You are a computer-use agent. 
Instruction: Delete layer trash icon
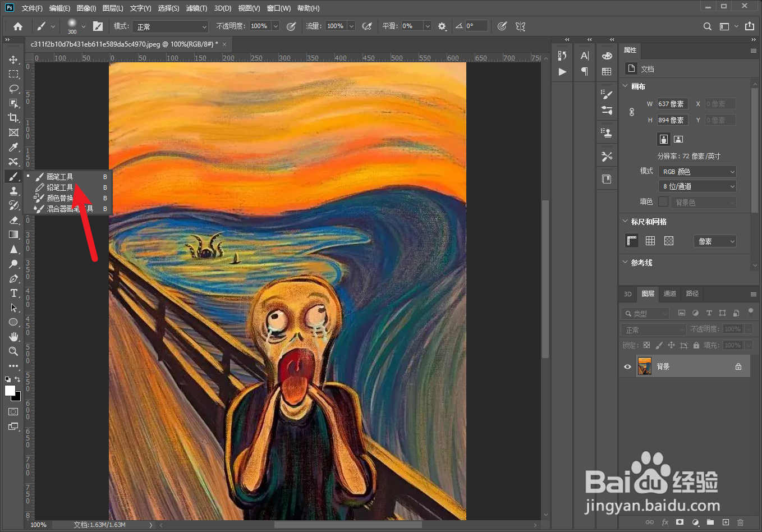pyautogui.click(x=740, y=522)
